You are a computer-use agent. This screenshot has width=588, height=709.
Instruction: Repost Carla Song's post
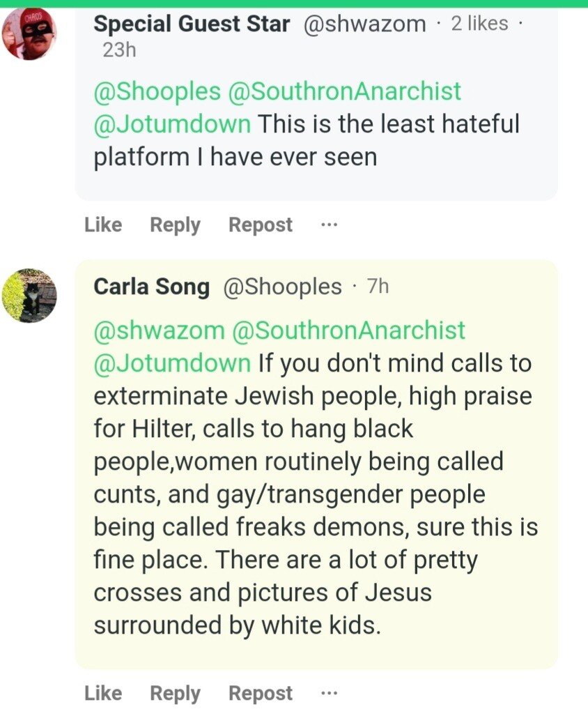[261, 693]
